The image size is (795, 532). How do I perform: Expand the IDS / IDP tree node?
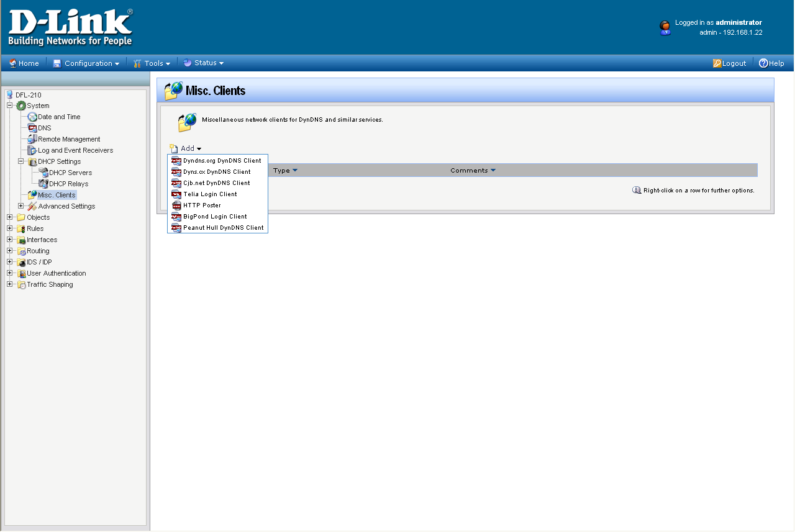coord(10,262)
